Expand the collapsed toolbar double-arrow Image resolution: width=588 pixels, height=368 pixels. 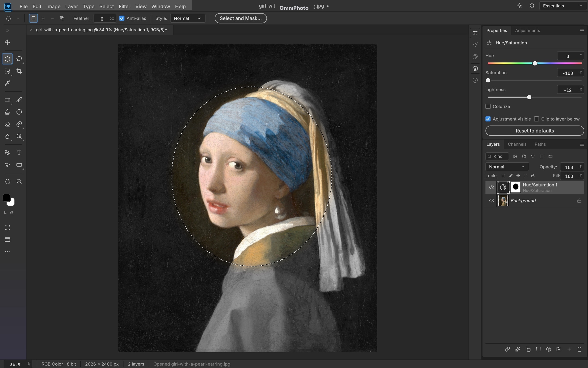click(7, 31)
